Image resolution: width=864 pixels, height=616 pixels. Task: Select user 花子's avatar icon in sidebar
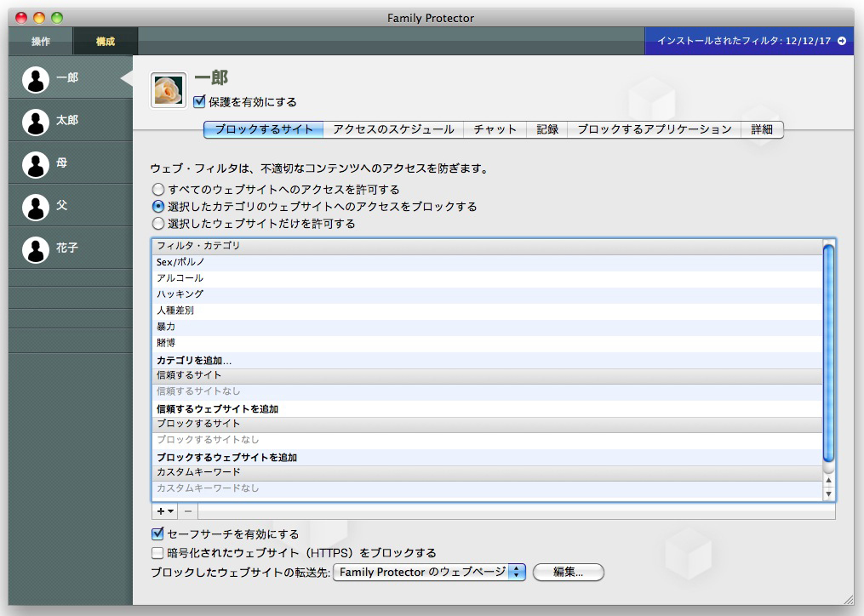(x=36, y=249)
